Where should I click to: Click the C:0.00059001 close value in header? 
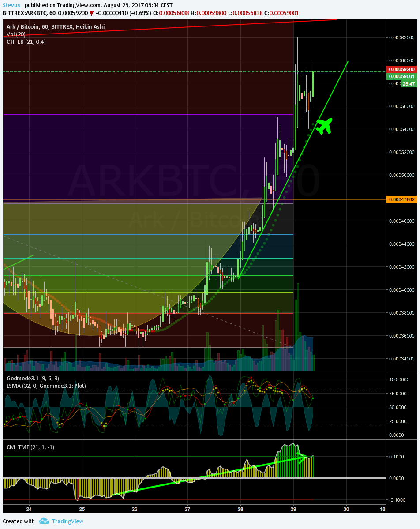point(281,13)
